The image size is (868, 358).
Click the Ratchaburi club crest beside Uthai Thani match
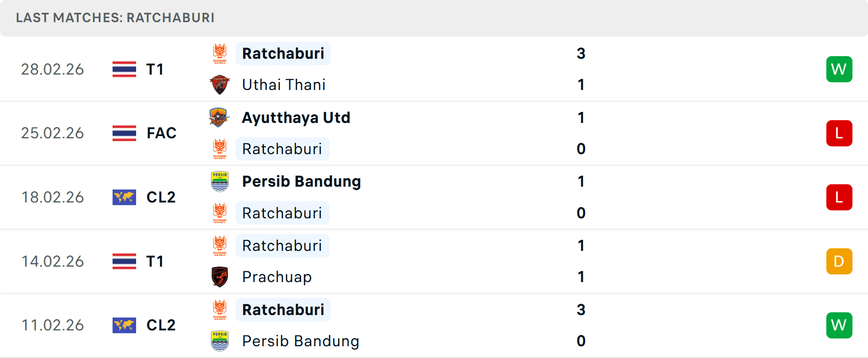tap(220, 53)
